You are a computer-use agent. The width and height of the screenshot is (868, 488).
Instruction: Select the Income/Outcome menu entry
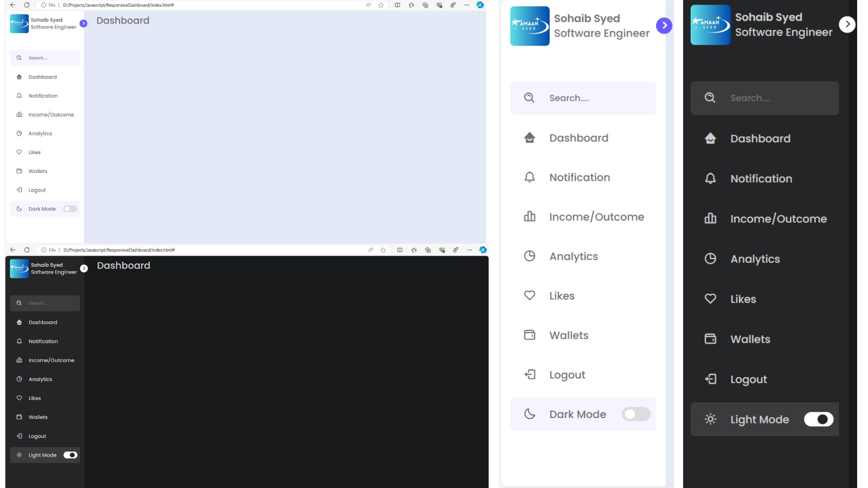[x=596, y=216]
